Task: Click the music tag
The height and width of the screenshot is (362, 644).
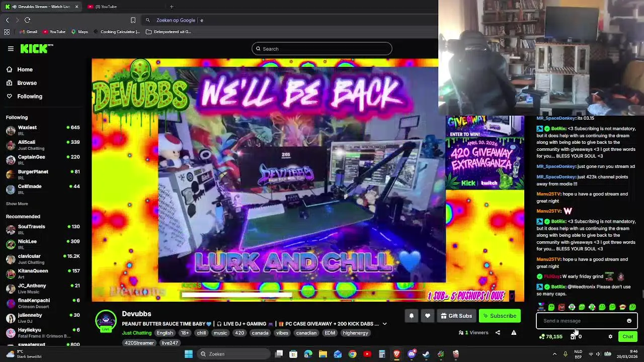Action: tap(220, 333)
